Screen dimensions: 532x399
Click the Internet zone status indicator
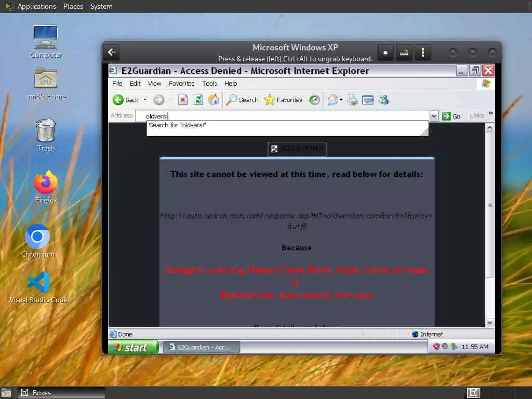click(x=428, y=334)
